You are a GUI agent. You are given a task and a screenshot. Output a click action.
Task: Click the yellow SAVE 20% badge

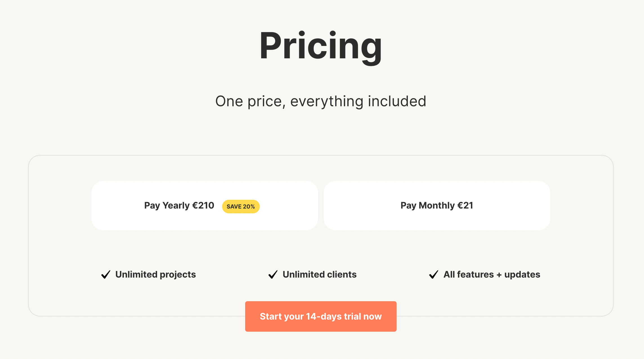(x=241, y=207)
